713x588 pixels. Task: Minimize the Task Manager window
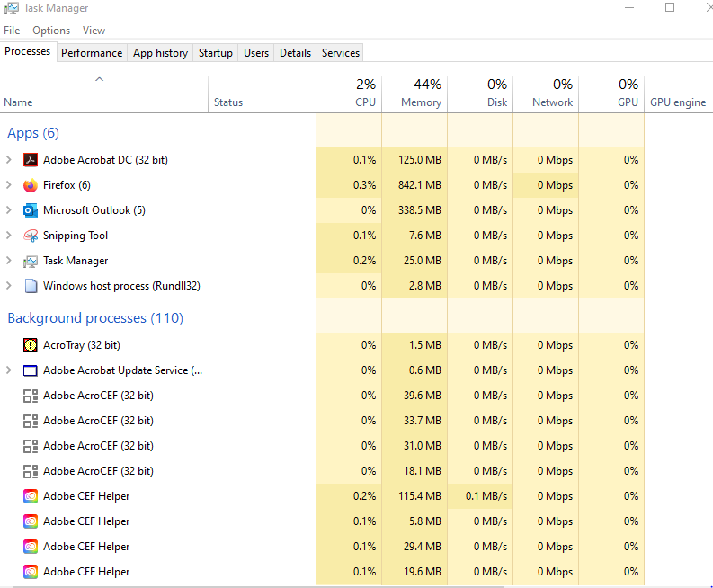coord(629,7)
